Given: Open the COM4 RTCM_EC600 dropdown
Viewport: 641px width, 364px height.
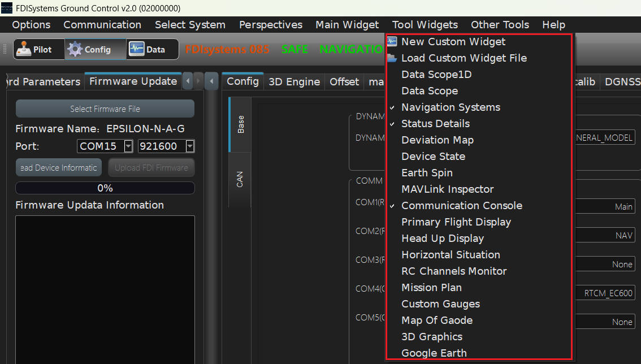Looking at the screenshot, I should click(605, 293).
